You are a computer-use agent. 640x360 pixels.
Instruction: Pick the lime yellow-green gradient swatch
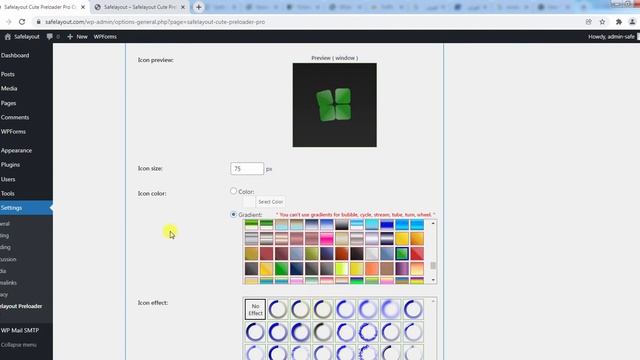tap(342, 268)
